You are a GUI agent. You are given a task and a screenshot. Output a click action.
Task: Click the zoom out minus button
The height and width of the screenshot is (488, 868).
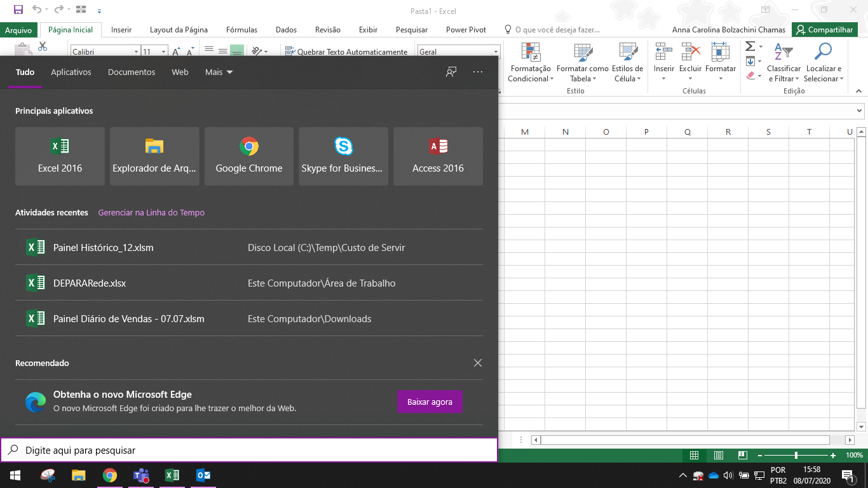tap(759, 456)
